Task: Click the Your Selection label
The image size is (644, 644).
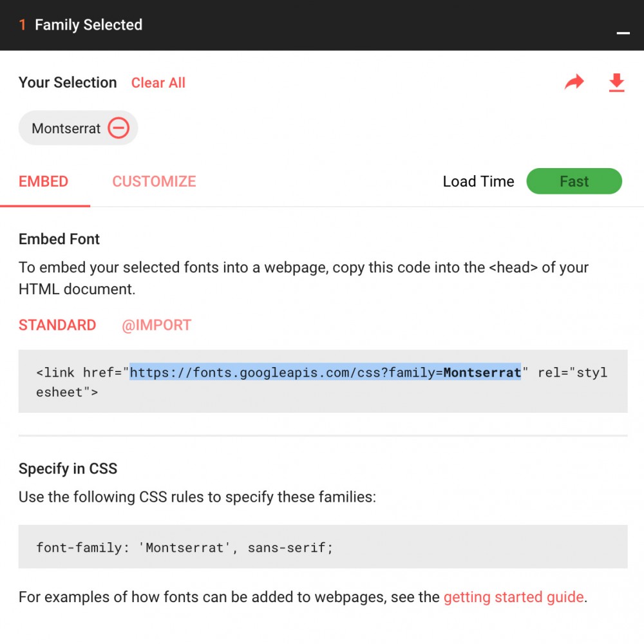Action: point(68,83)
